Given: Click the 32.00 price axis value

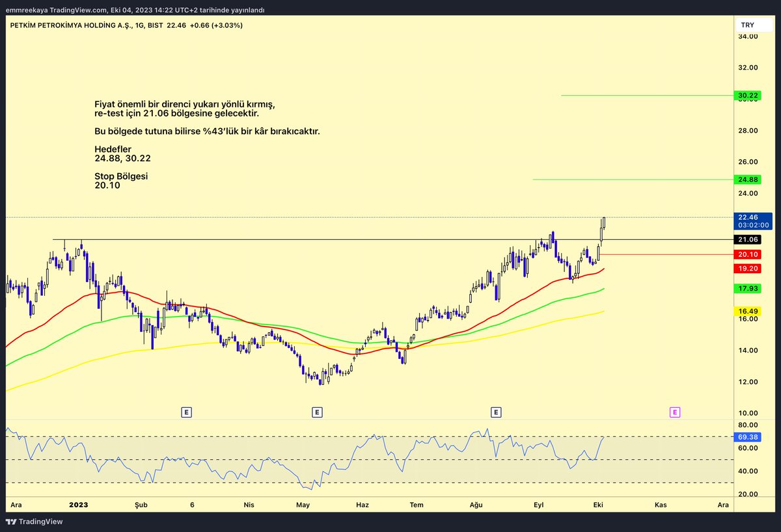Looking at the screenshot, I should 748,68.
